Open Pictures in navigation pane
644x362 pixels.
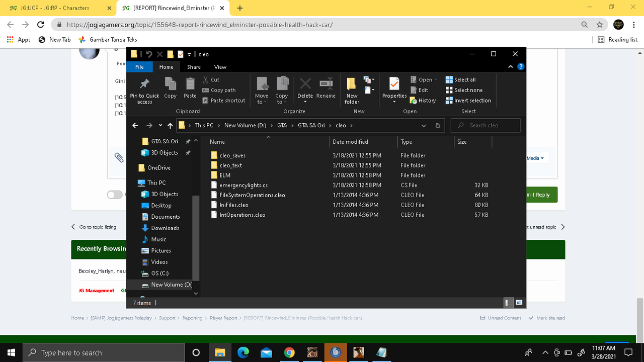click(x=161, y=250)
